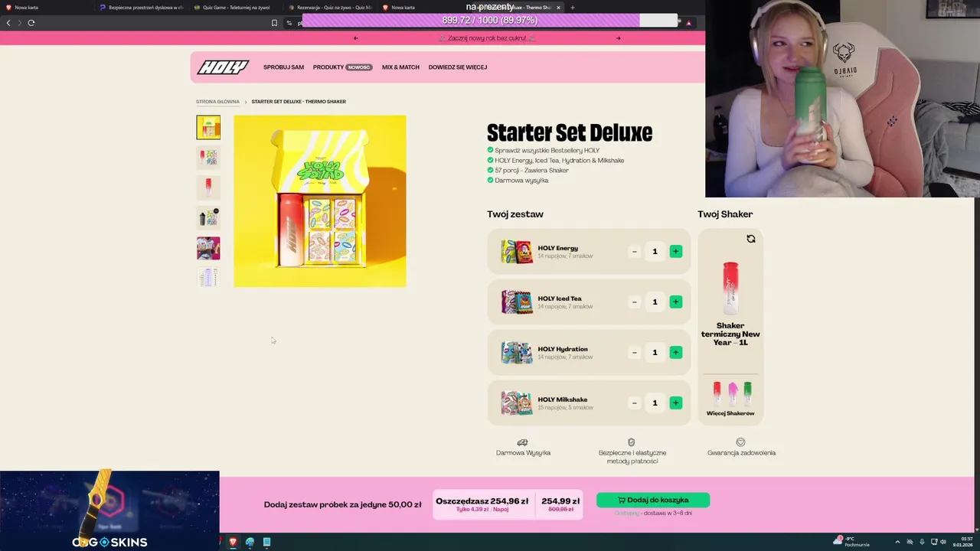Click the main product image
The image size is (980, 551).
click(x=320, y=201)
